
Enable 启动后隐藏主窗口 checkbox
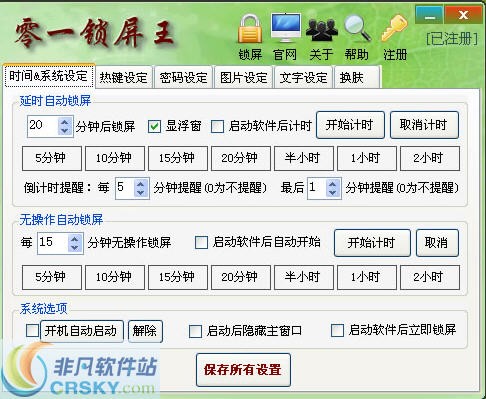[x=195, y=331]
